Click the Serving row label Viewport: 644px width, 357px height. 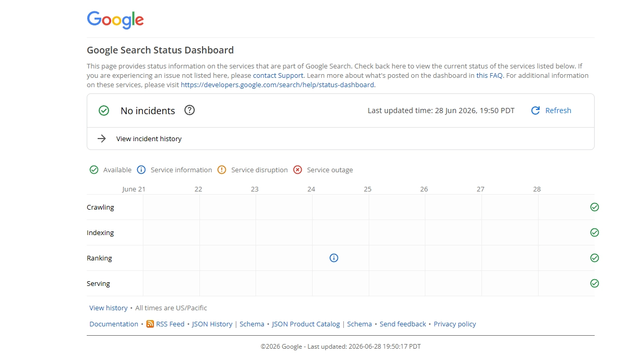pos(98,283)
